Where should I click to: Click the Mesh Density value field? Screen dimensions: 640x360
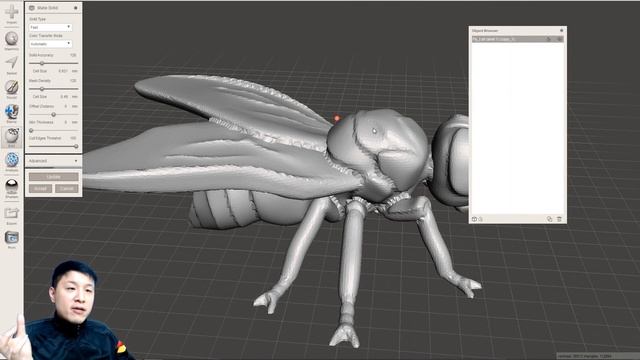pos(72,81)
